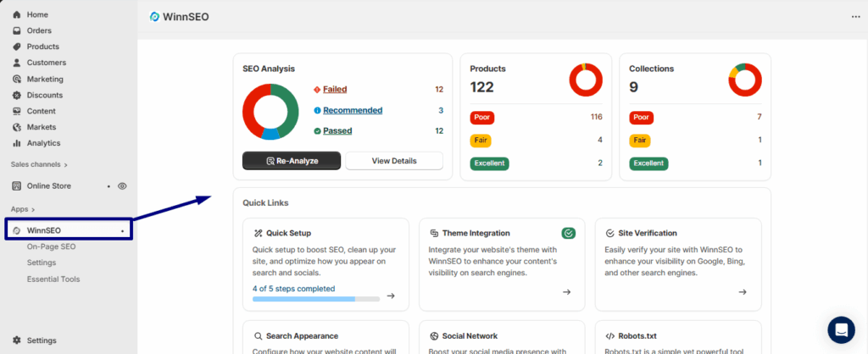This screenshot has height=354, width=868.
Task: Click the Content image icon
Action: pyautogui.click(x=17, y=111)
